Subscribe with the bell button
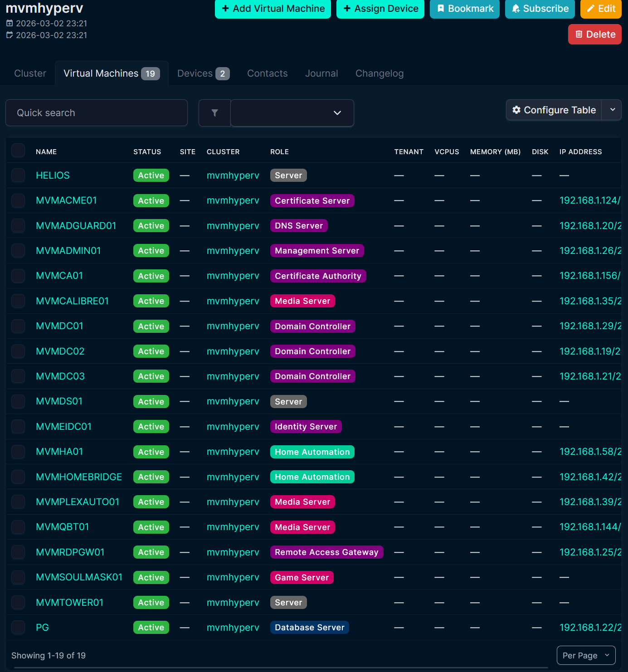This screenshot has width=628, height=672. (x=540, y=9)
